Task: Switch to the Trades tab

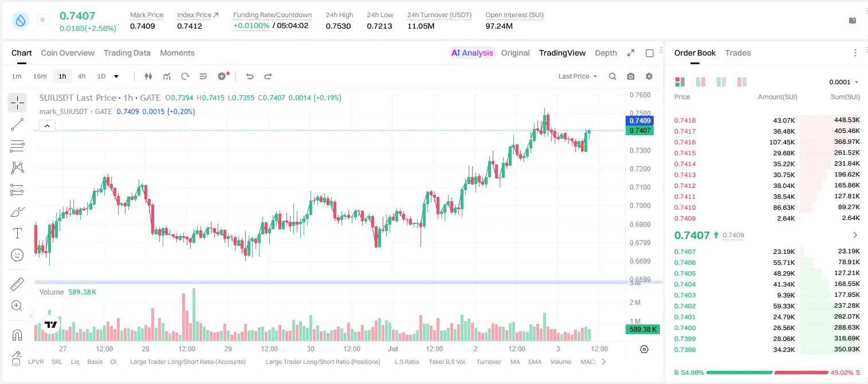Action: pyautogui.click(x=737, y=53)
